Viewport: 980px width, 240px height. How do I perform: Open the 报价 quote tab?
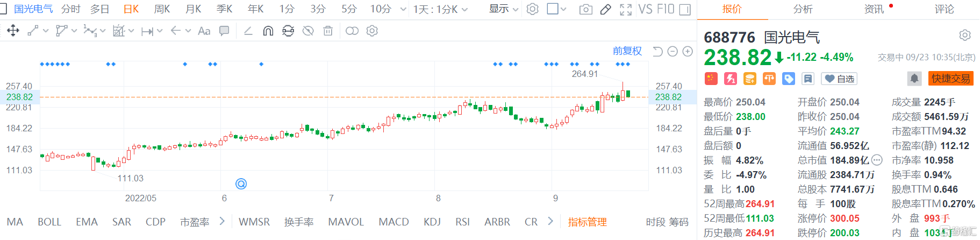(732, 9)
